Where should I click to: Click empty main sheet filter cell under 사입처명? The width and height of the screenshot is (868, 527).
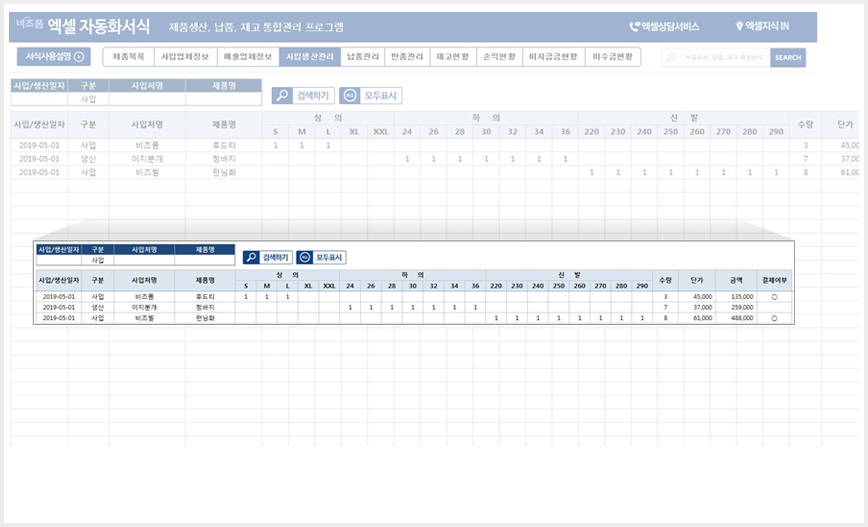click(x=147, y=99)
